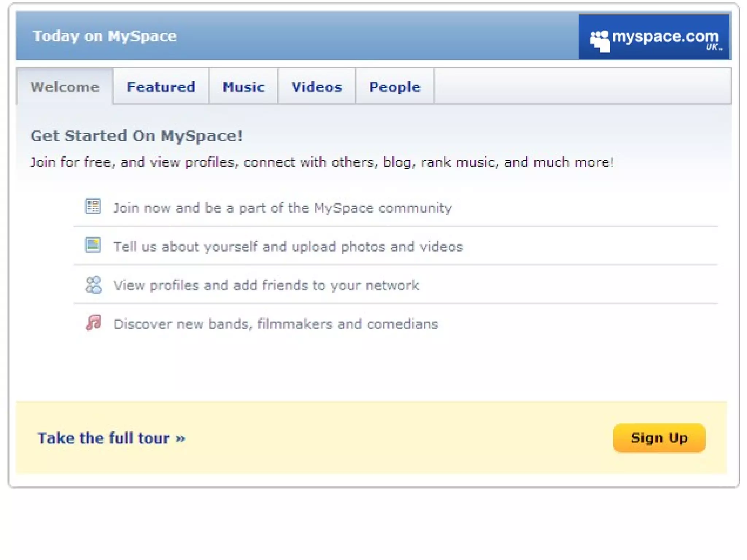
Task: Click the join community list icon
Action: (93, 206)
